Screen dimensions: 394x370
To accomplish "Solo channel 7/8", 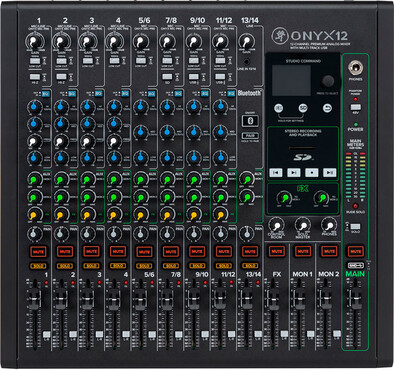I will click(x=171, y=266).
